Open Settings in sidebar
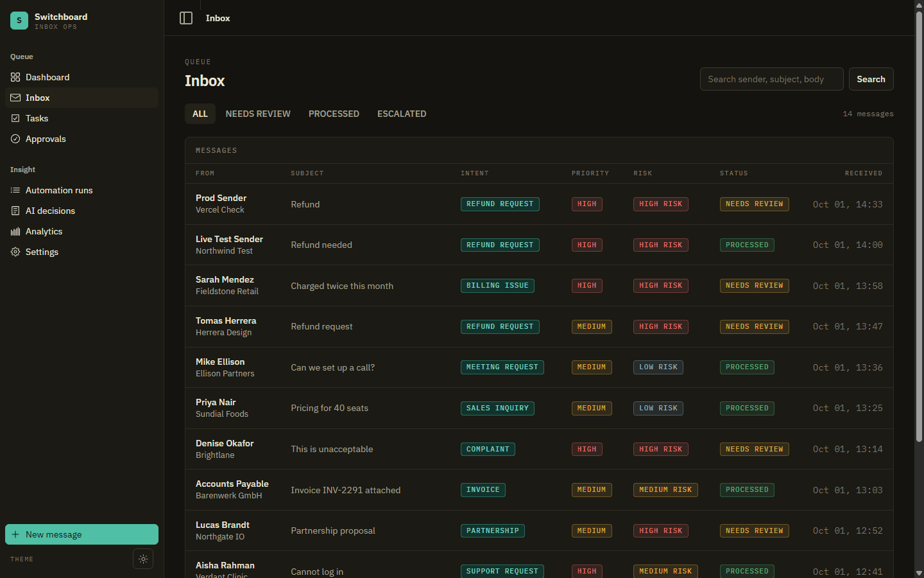 tap(81, 252)
